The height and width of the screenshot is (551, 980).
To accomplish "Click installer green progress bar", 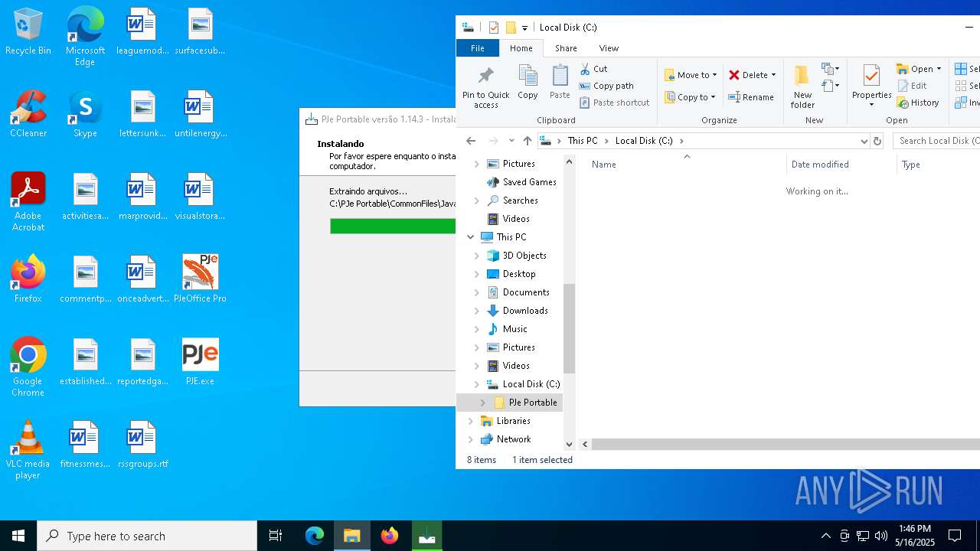I will pos(393,226).
